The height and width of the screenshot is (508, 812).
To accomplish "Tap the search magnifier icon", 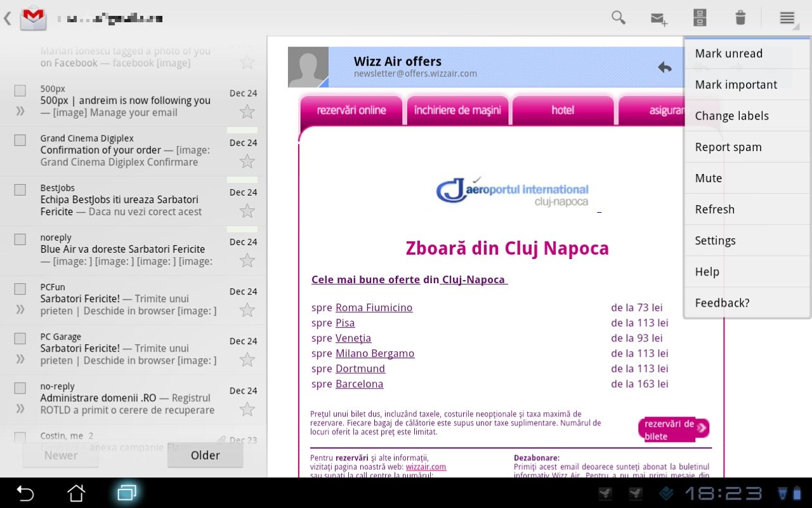I will (619, 18).
